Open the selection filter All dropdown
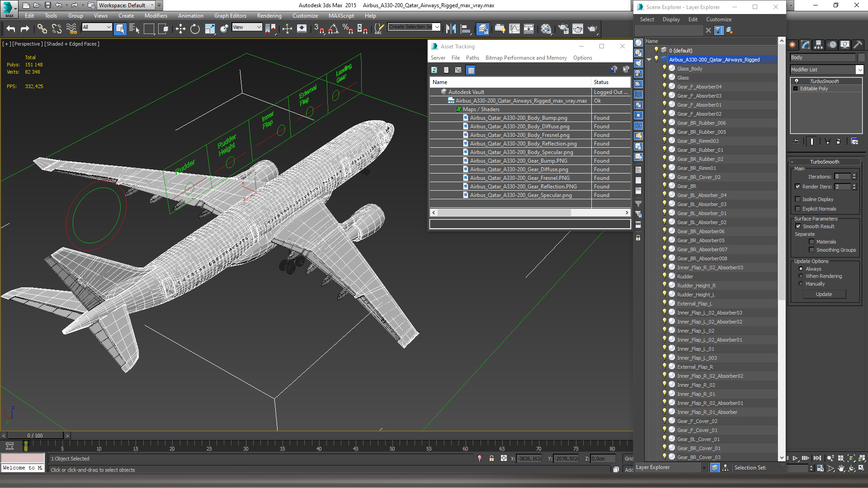Screen dimensions: 868x488 [97, 27]
